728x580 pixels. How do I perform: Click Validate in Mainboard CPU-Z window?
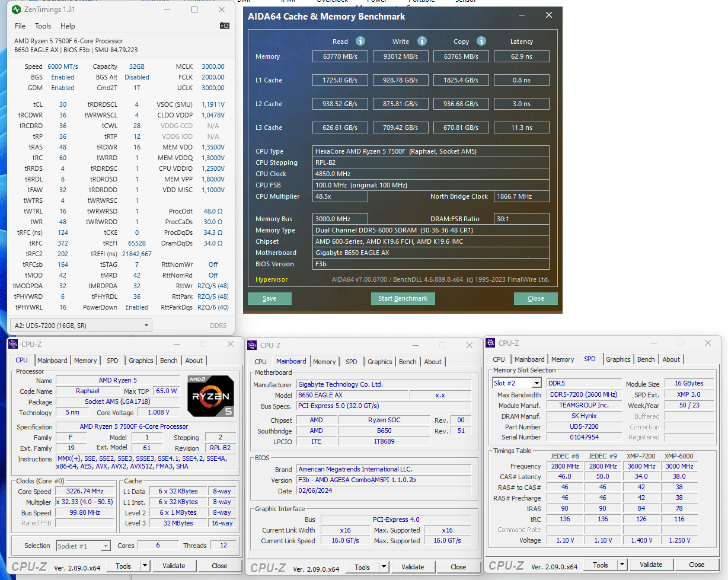(413, 567)
